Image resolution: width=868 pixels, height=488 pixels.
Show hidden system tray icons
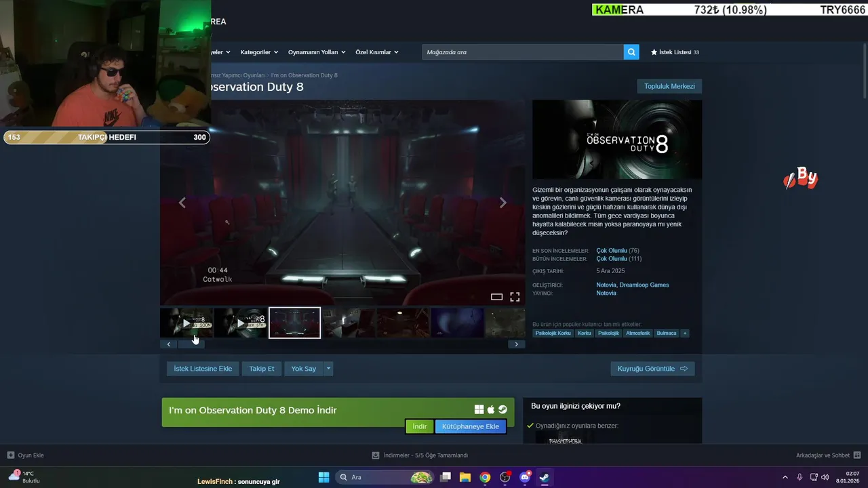pos(785,477)
